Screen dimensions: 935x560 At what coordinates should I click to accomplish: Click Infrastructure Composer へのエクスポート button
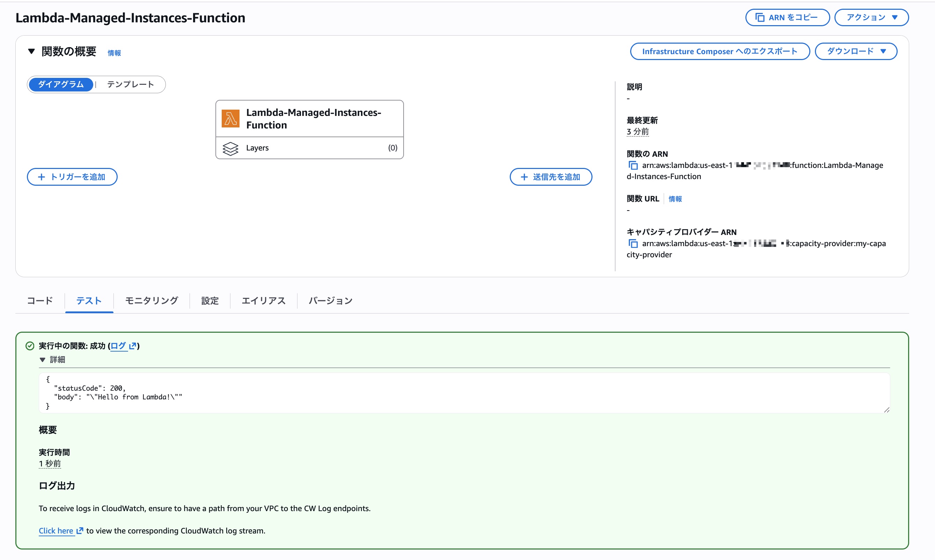(720, 51)
